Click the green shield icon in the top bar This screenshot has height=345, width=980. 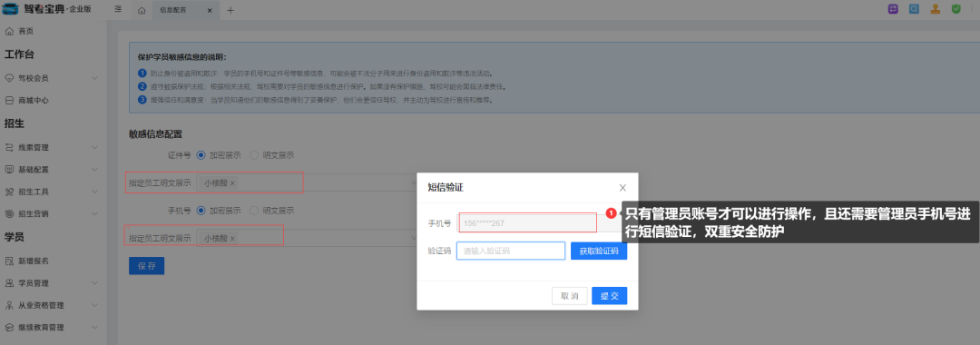[955, 9]
